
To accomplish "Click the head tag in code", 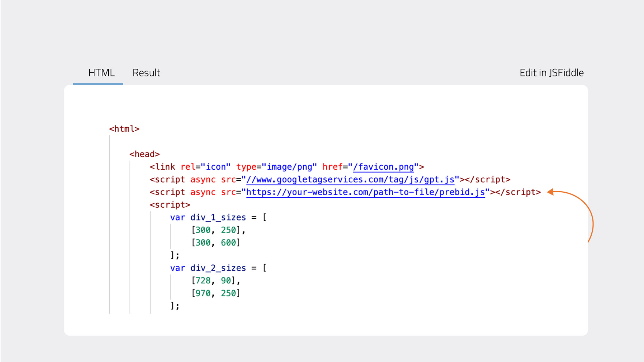I will 145,154.
